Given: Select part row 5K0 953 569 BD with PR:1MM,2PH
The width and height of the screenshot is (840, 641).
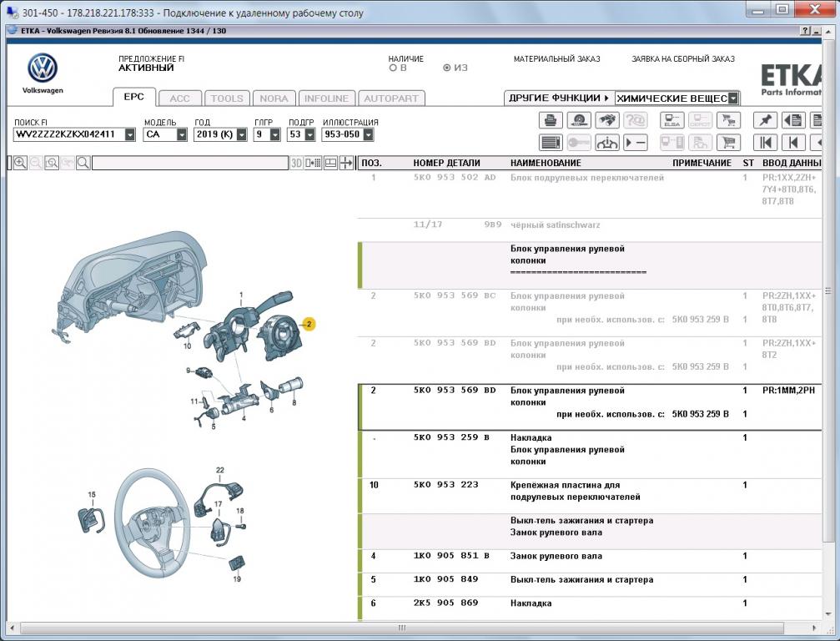Looking at the screenshot, I should pyautogui.click(x=590, y=407).
